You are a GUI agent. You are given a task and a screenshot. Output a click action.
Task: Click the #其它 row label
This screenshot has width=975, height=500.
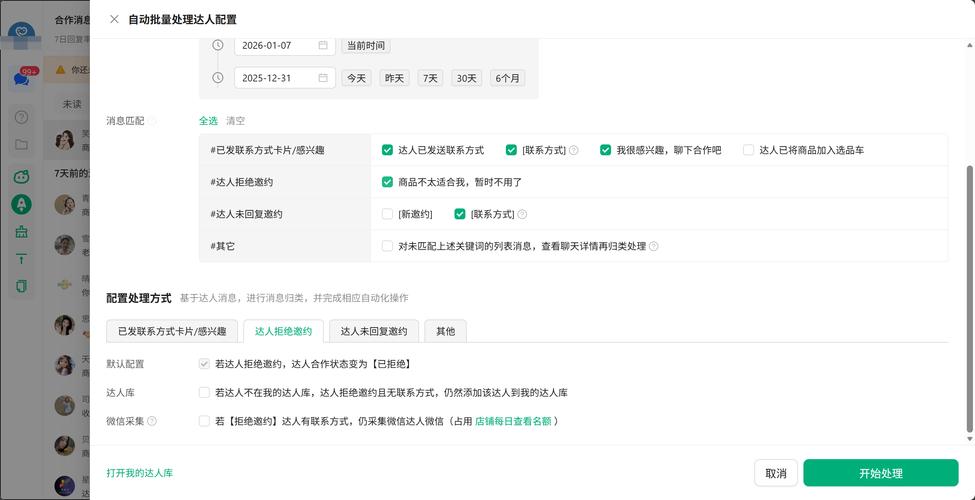pos(223,246)
